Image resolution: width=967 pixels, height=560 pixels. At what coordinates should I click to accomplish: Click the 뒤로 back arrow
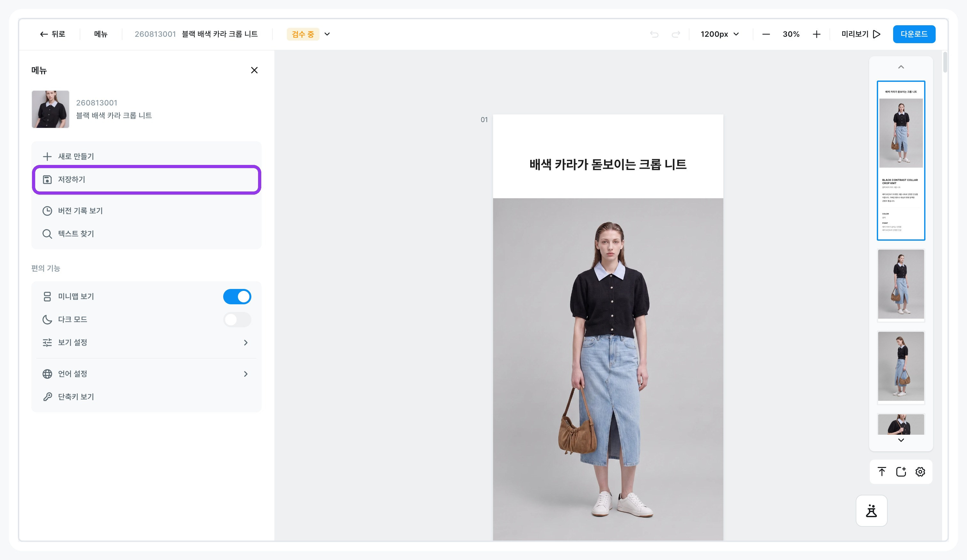[52, 34]
